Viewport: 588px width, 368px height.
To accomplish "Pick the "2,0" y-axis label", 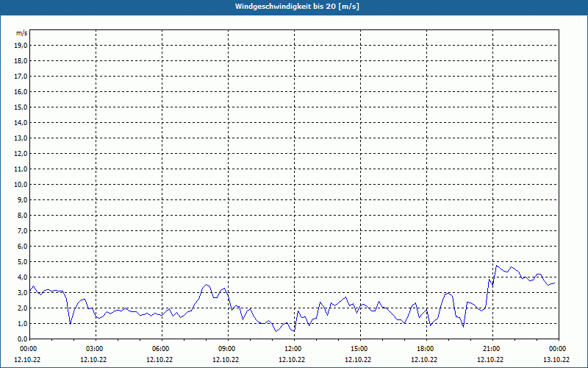I will click(x=22, y=308).
